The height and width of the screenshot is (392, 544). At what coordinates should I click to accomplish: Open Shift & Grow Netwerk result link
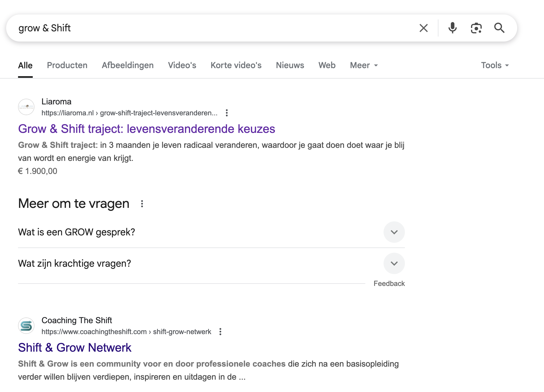click(x=75, y=348)
